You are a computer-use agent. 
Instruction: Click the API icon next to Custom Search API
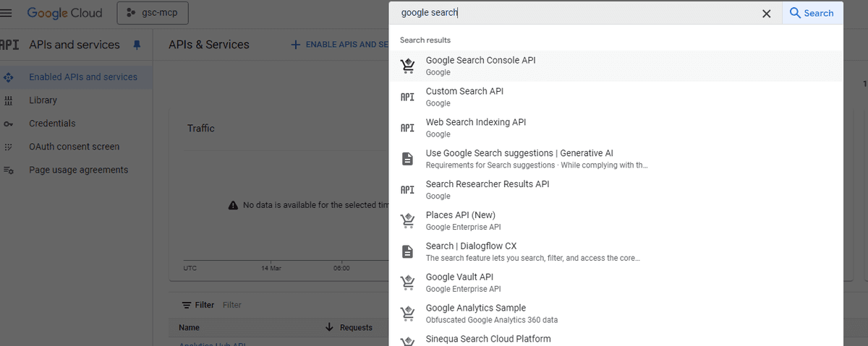[x=407, y=97]
